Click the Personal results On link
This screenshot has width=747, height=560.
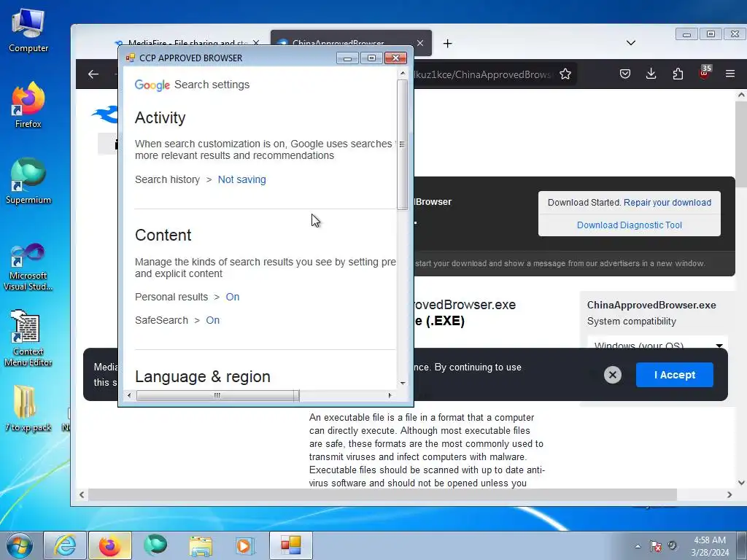click(233, 297)
